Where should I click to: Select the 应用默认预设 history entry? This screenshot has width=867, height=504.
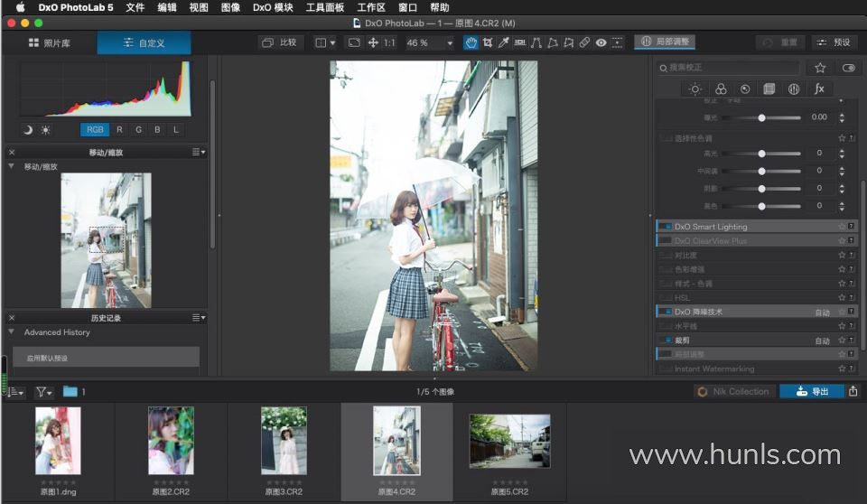[107, 358]
